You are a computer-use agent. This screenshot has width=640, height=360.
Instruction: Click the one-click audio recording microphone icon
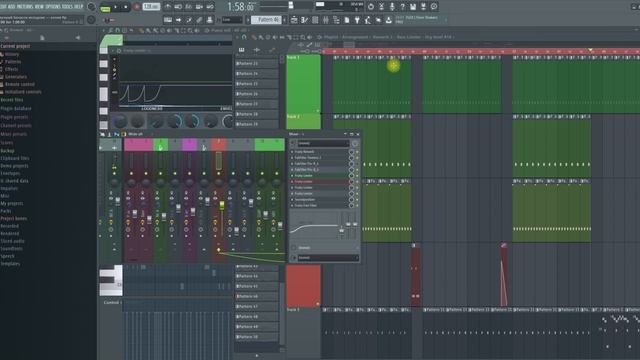392,7
